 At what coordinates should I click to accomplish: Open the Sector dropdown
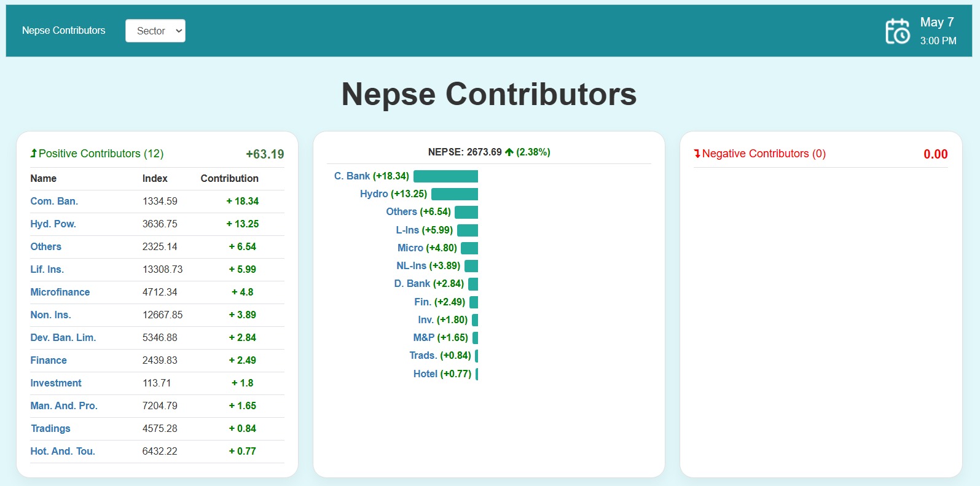click(x=155, y=31)
